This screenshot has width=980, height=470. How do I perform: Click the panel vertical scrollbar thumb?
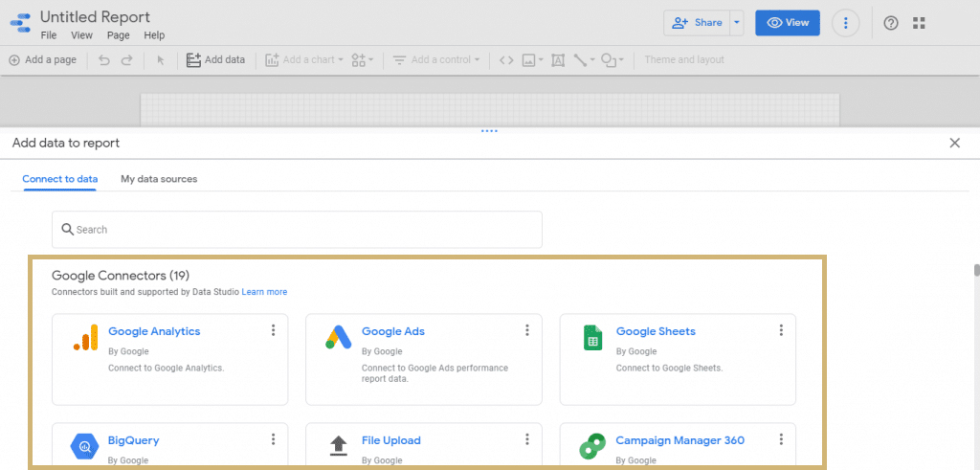click(x=976, y=270)
